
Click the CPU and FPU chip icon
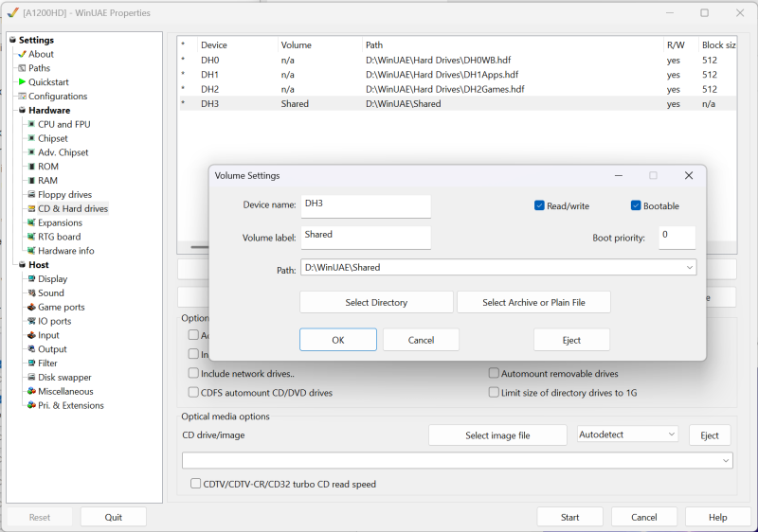31,124
